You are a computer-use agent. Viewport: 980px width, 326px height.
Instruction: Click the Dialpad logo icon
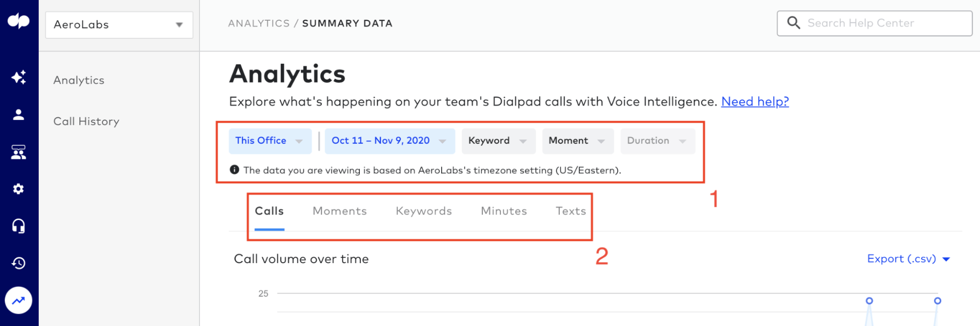click(19, 21)
